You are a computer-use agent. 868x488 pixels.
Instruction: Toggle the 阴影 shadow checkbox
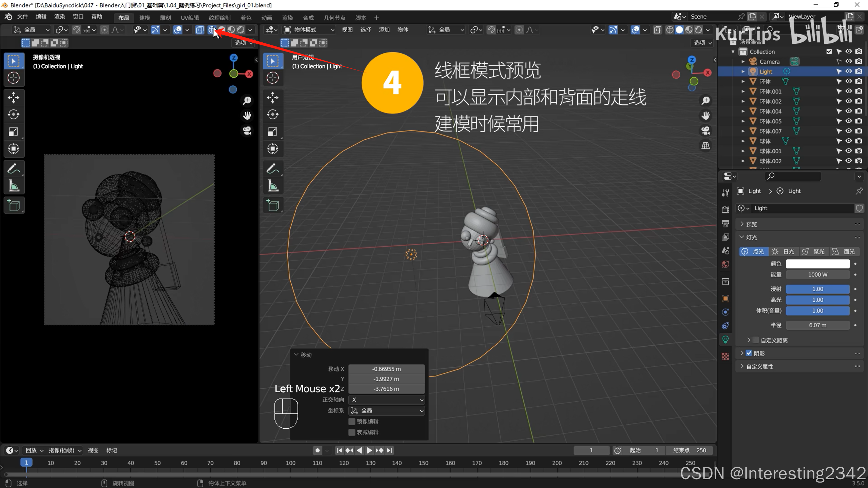click(749, 353)
